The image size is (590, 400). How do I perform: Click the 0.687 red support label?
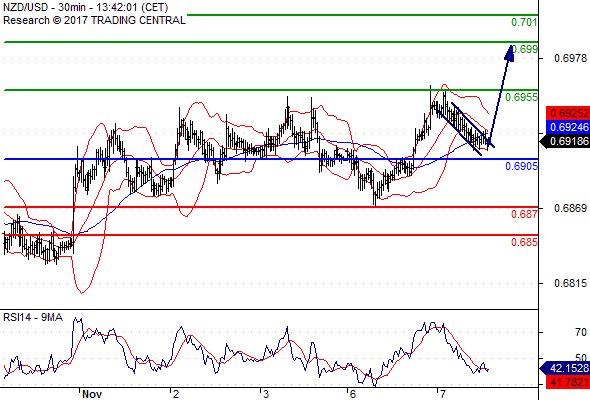click(x=524, y=214)
